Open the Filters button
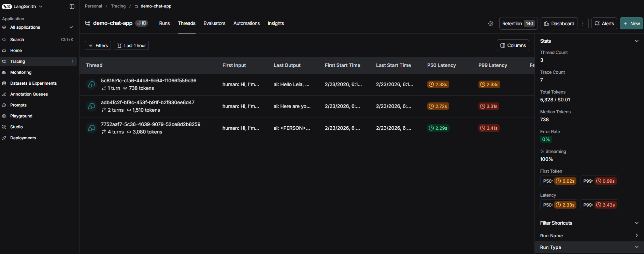The height and width of the screenshot is (254, 644). pos(98,45)
